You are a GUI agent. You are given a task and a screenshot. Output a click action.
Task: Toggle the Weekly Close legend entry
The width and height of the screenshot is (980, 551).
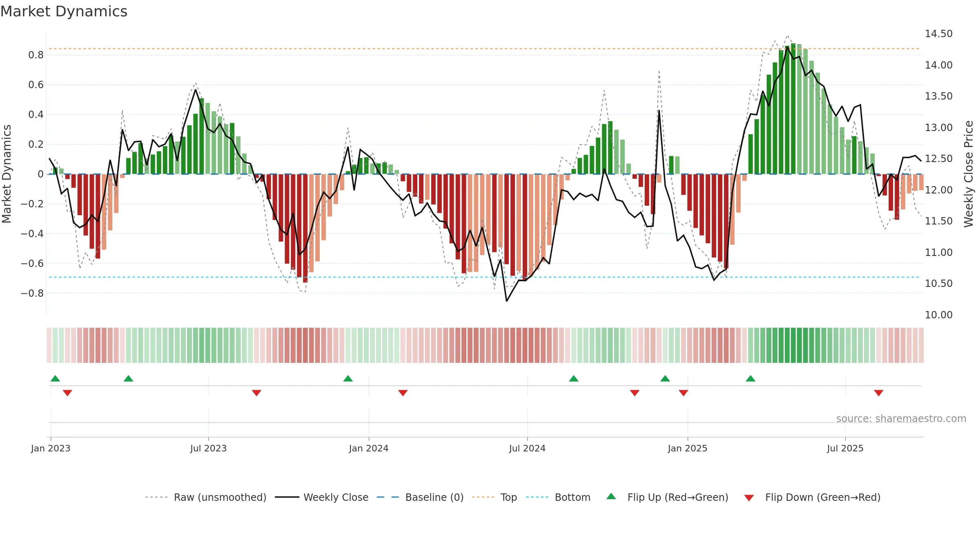point(321,497)
